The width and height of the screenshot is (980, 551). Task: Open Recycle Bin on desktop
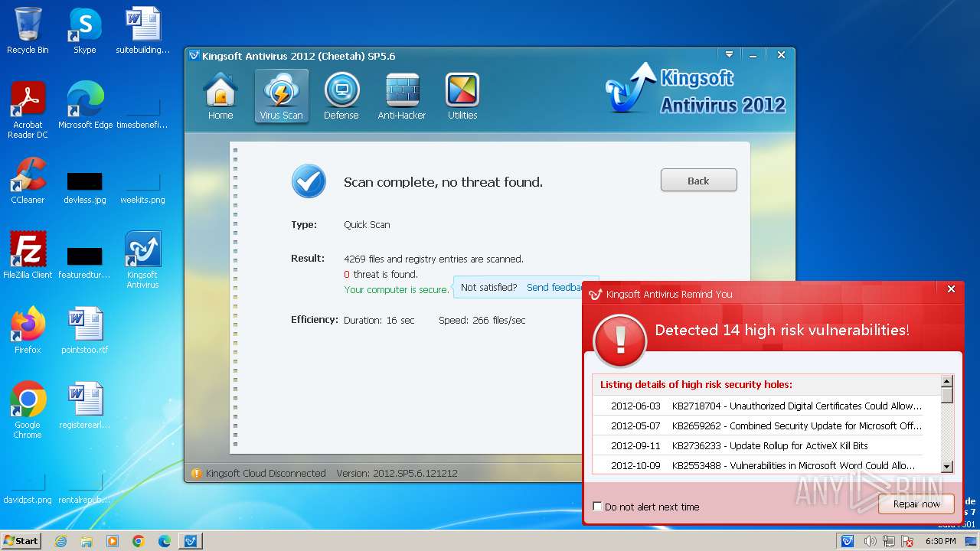(28, 31)
